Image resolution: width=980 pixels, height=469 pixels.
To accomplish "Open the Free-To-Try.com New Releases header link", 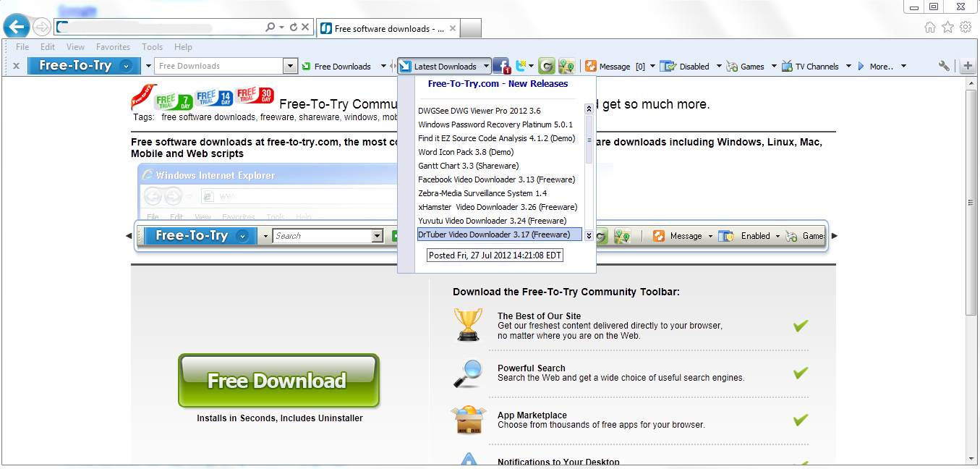I will click(498, 83).
